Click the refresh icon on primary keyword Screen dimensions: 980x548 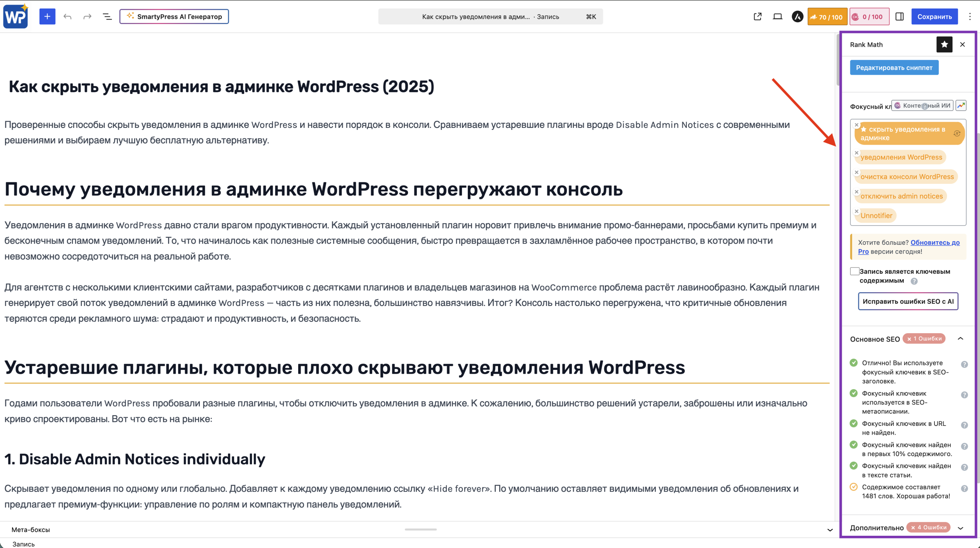[x=957, y=133]
